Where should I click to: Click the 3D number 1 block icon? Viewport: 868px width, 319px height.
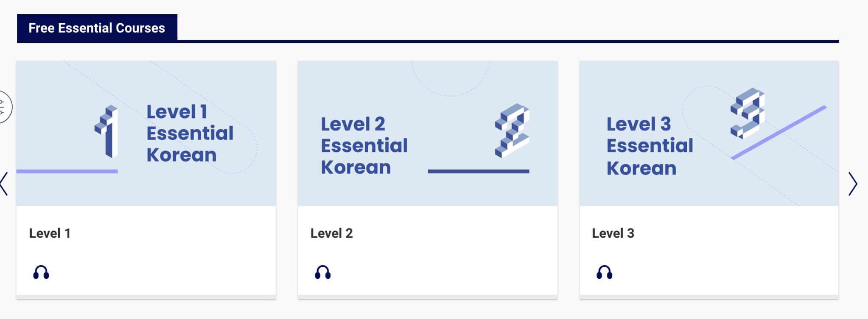tap(107, 131)
